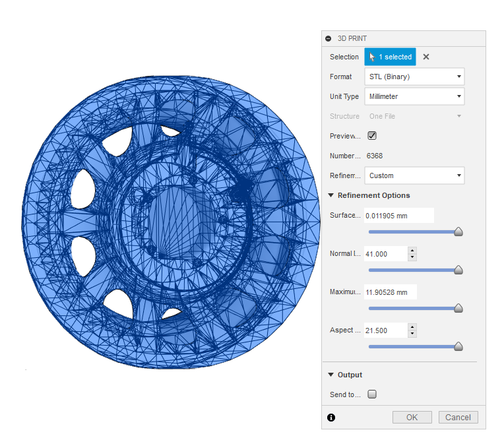This screenshot has height=440, width=504.
Task: Clear selection with the X icon
Action: [426, 57]
